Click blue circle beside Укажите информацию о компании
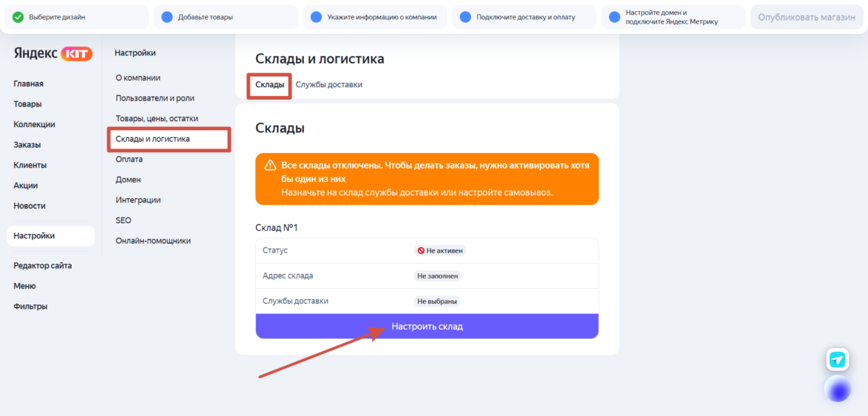Image resolution: width=868 pixels, height=416 pixels. point(317,17)
